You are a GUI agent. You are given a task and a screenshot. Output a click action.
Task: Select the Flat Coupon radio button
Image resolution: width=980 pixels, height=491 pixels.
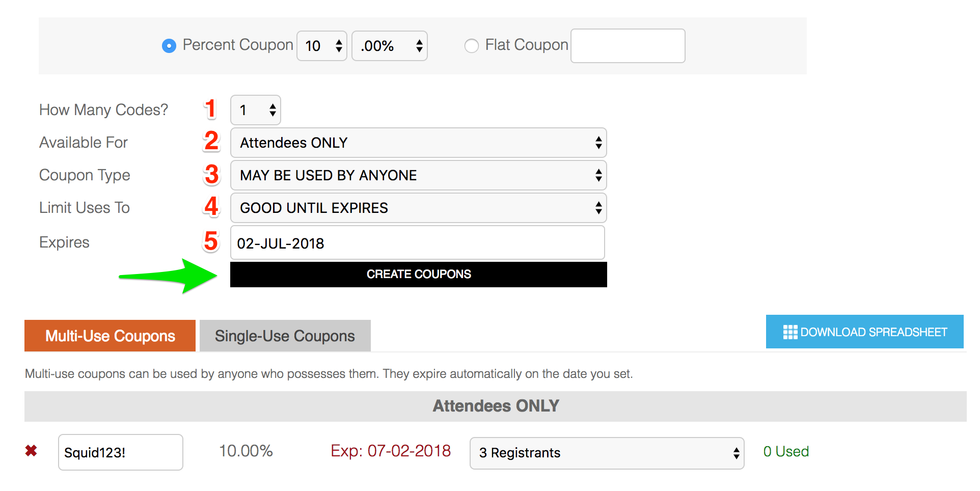(472, 46)
